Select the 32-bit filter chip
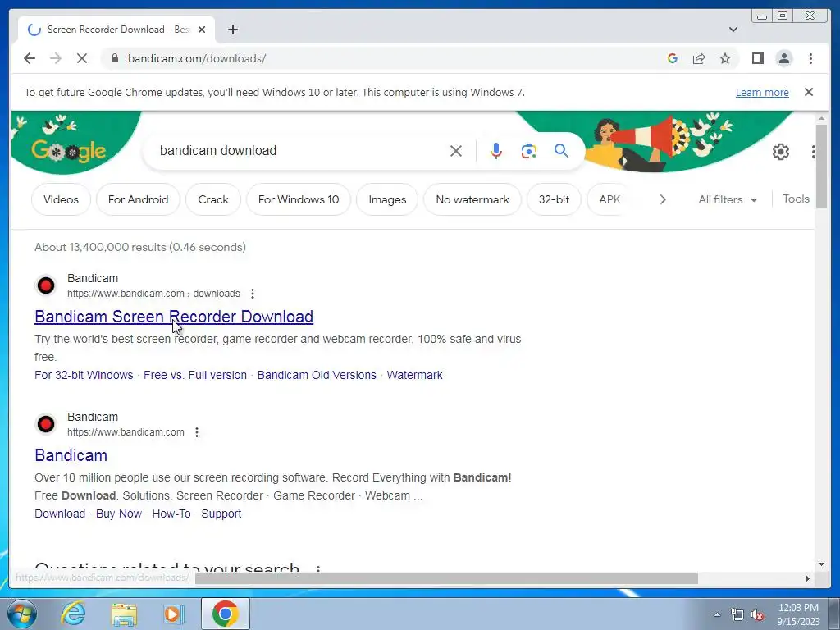This screenshot has width=840, height=630. [x=554, y=199]
